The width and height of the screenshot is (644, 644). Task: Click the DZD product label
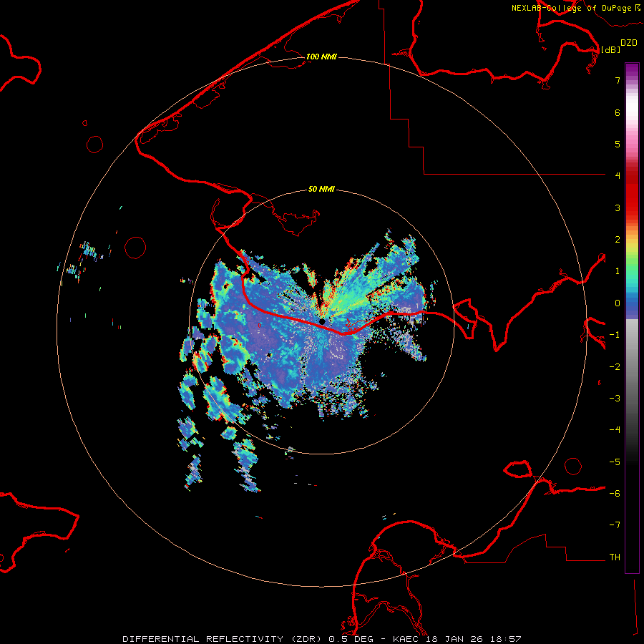click(x=629, y=43)
